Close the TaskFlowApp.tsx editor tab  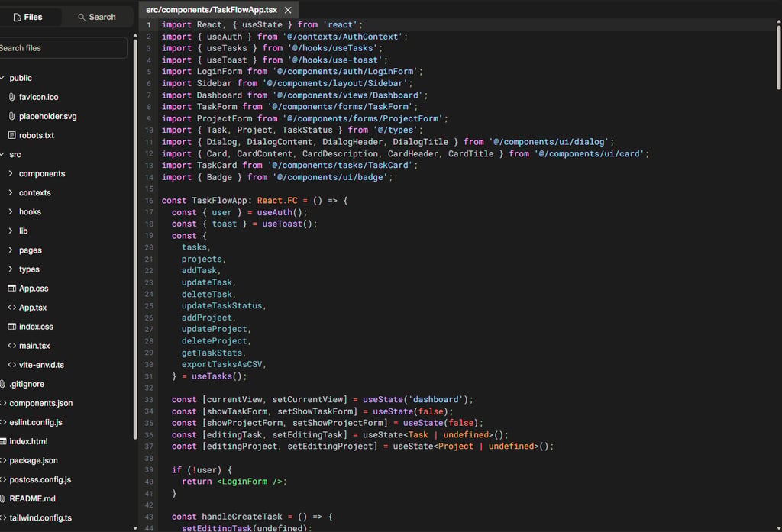[288, 10]
